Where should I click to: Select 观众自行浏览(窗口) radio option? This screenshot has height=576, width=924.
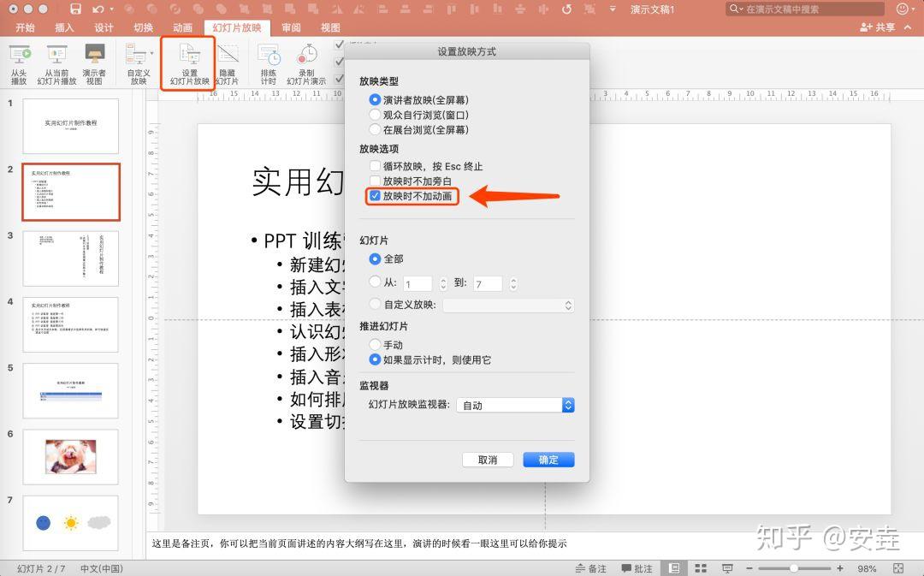coord(375,115)
